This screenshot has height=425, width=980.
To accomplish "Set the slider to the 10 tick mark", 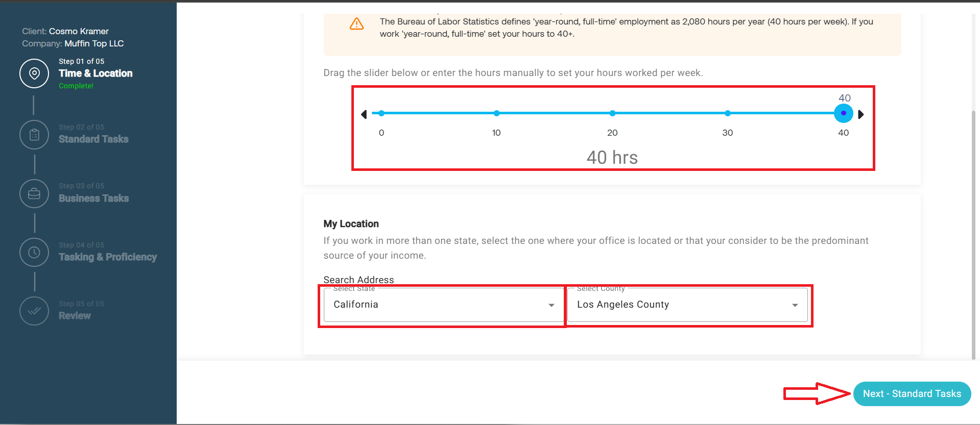I will (496, 113).
